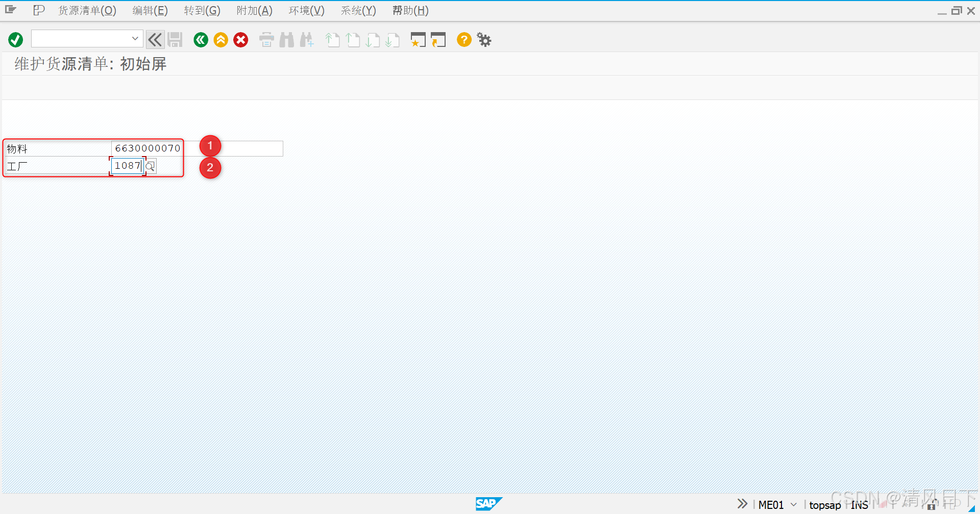The image size is (980, 514).
Task: Click the Find binoculars icon
Action: click(287, 40)
